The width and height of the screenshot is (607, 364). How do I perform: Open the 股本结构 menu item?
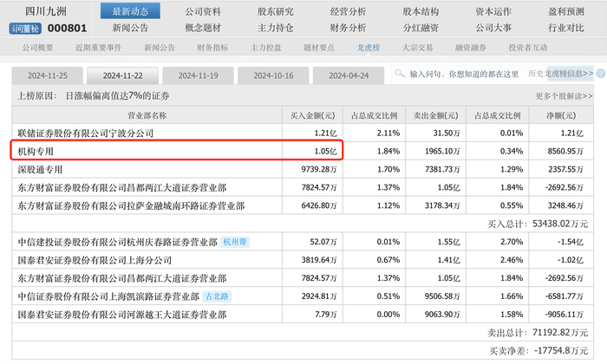[x=421, y=11]
